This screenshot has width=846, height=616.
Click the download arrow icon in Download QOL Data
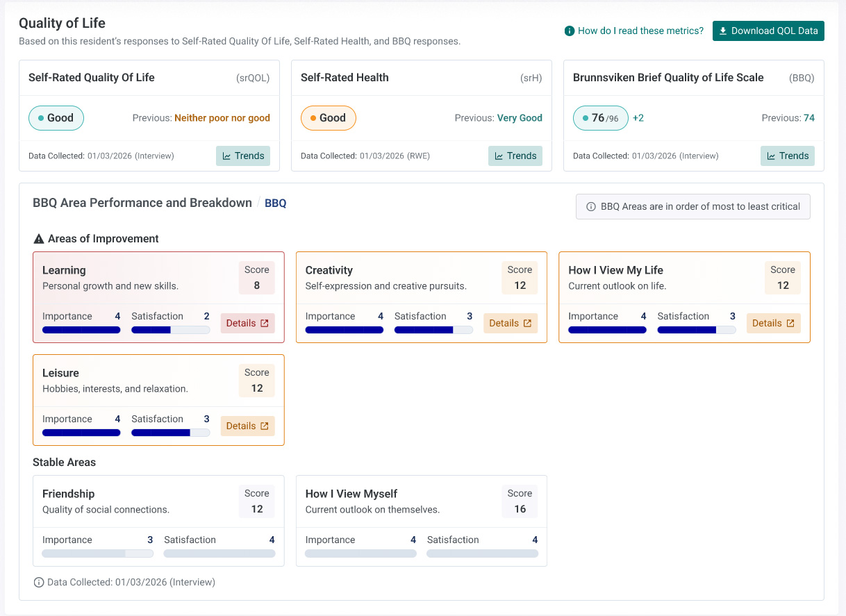[x=723, y=31]
